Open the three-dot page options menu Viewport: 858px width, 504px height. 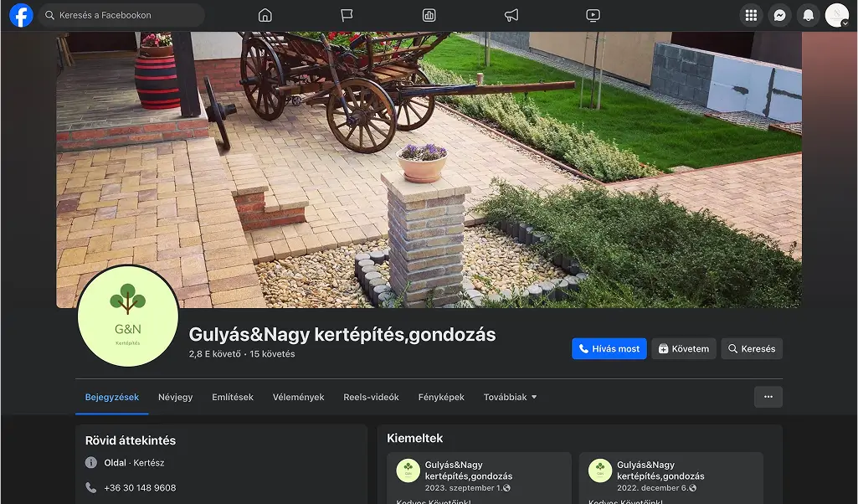768,397
